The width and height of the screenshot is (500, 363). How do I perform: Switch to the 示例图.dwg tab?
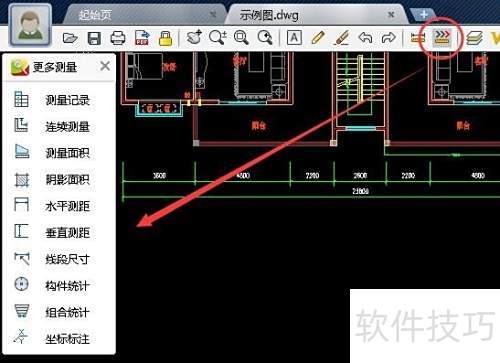tap(269, 15)
